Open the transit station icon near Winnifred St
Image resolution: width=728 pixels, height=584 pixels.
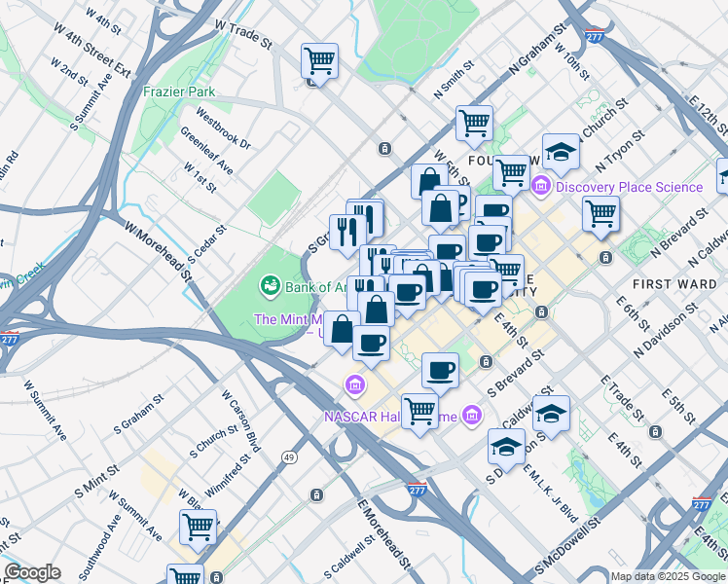point(316,494)
